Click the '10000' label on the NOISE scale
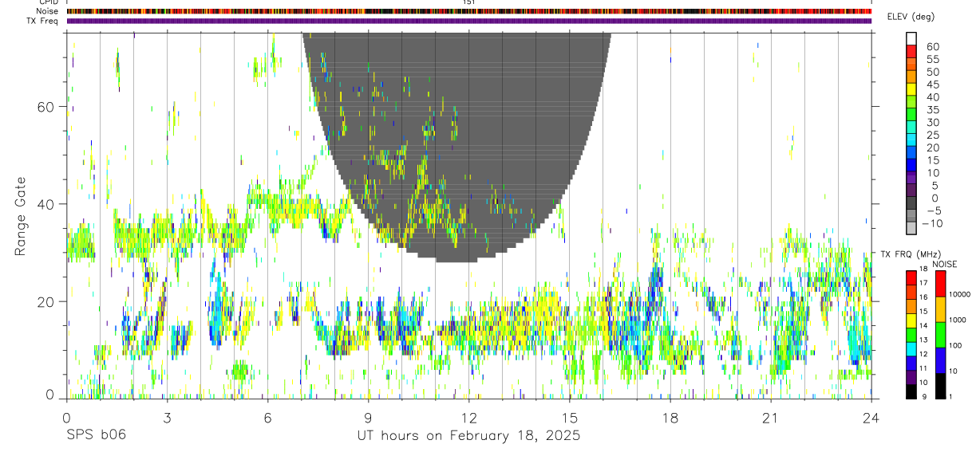980x452 pixels. [x=959, y=295]
